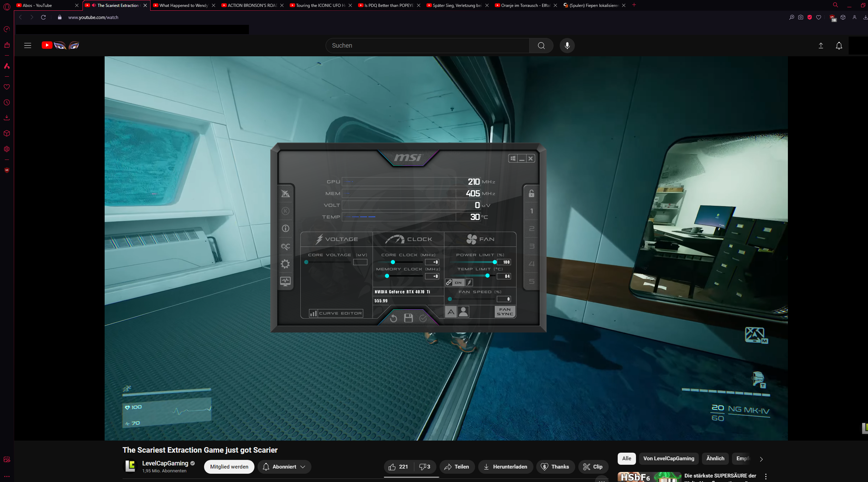
Task: Open Afterburner information panel
Action: [x=285, y=229]
